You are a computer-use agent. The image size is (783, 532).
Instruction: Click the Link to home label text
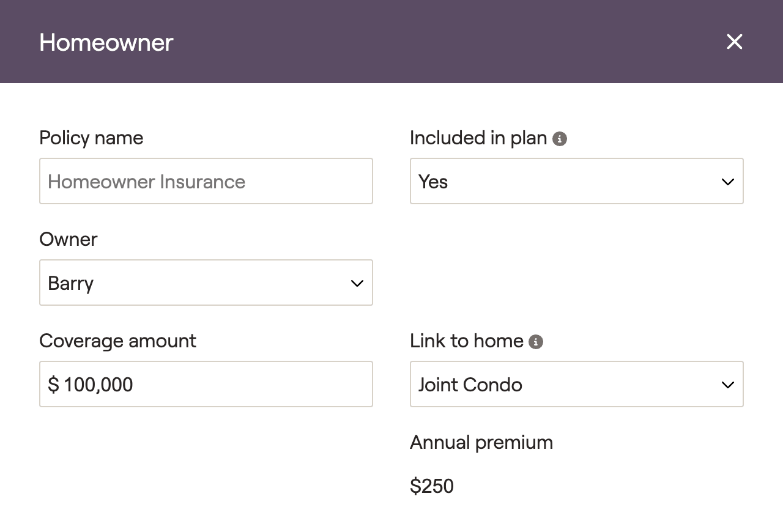coord(467,341)
